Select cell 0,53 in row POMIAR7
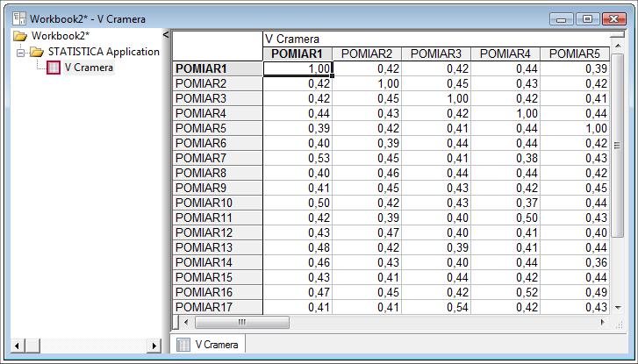638x364 pixels. coord(297,158)
